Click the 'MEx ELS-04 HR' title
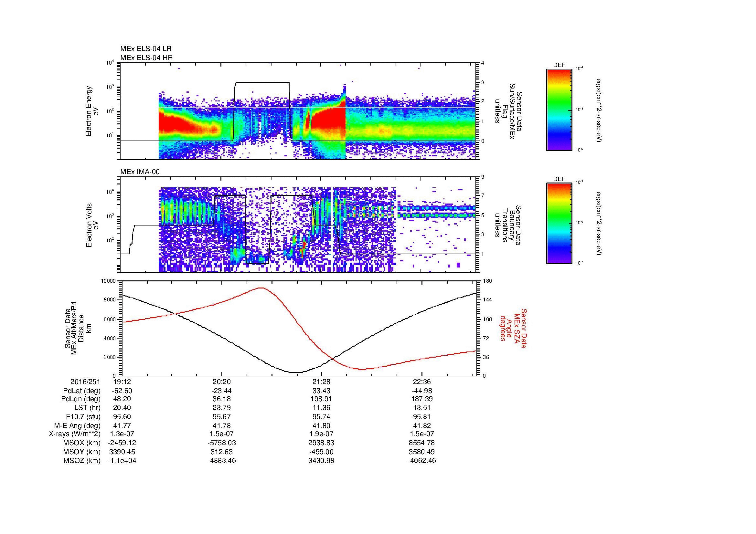Image resolution: width=756 pixels, height=534 pixels. 146,58
